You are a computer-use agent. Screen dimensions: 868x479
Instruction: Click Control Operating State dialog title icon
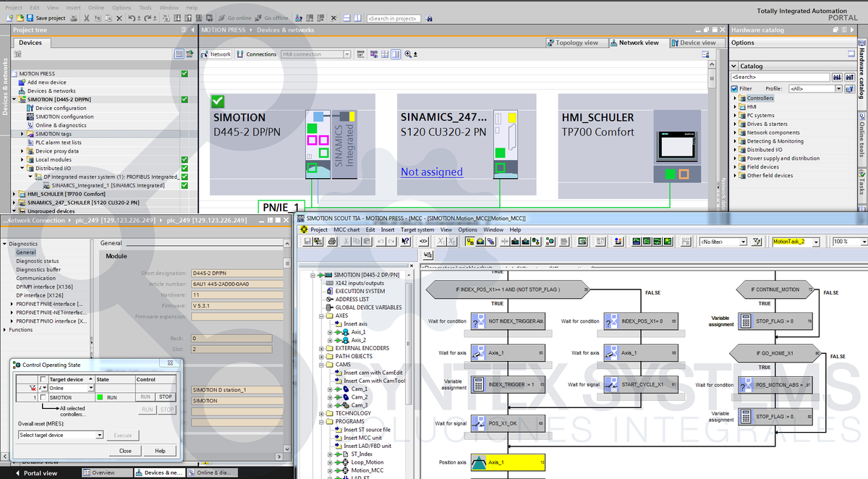click(17, 365)
